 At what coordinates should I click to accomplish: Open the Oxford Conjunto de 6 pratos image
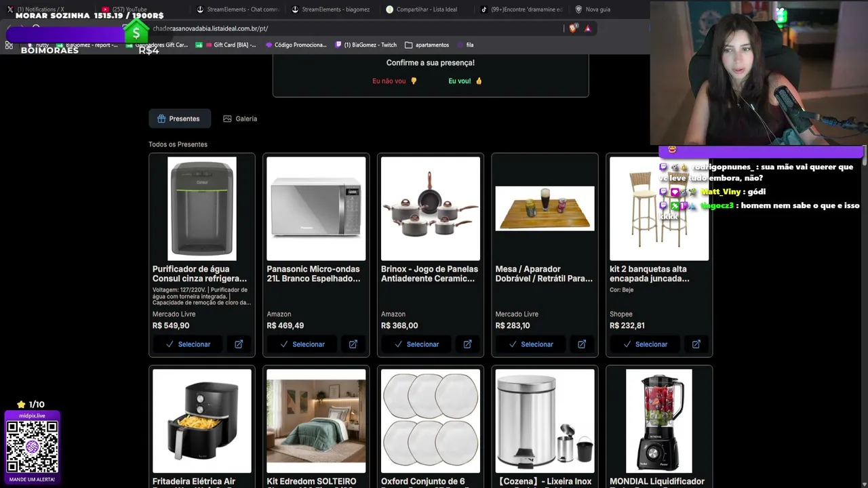tap(431, 421)
